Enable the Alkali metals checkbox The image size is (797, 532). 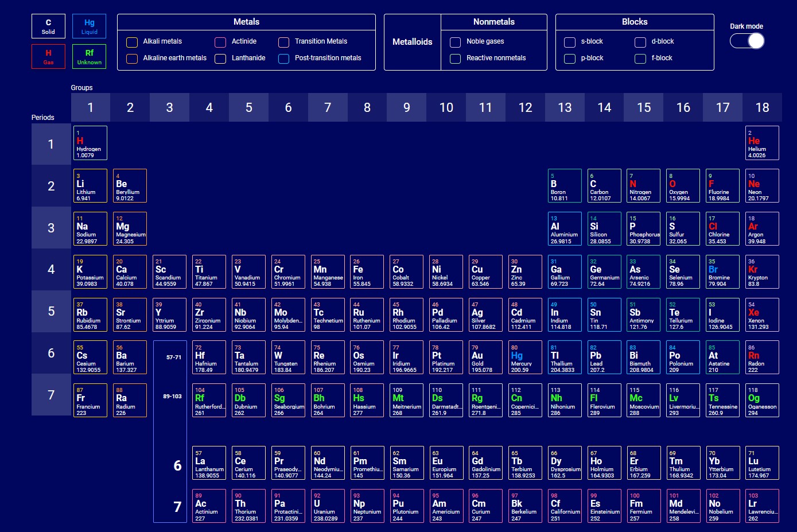click(x=132, y=42)
